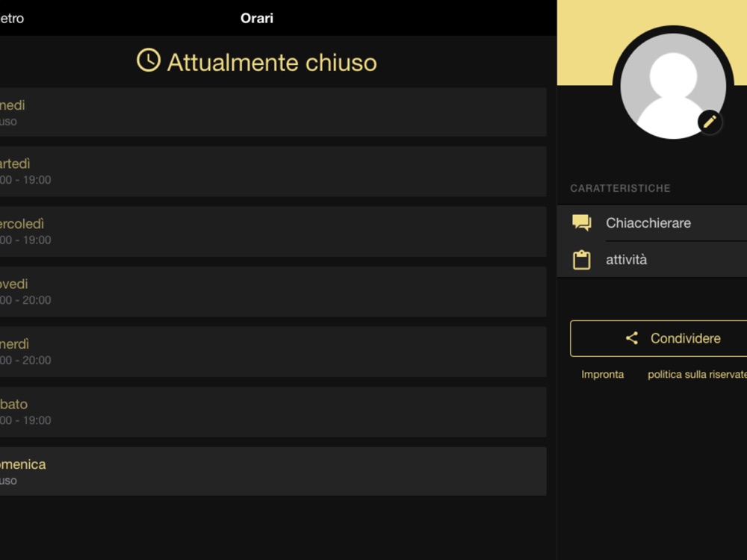Open the Impronta link
Screen dimensions: 747x560
(602, 374)
